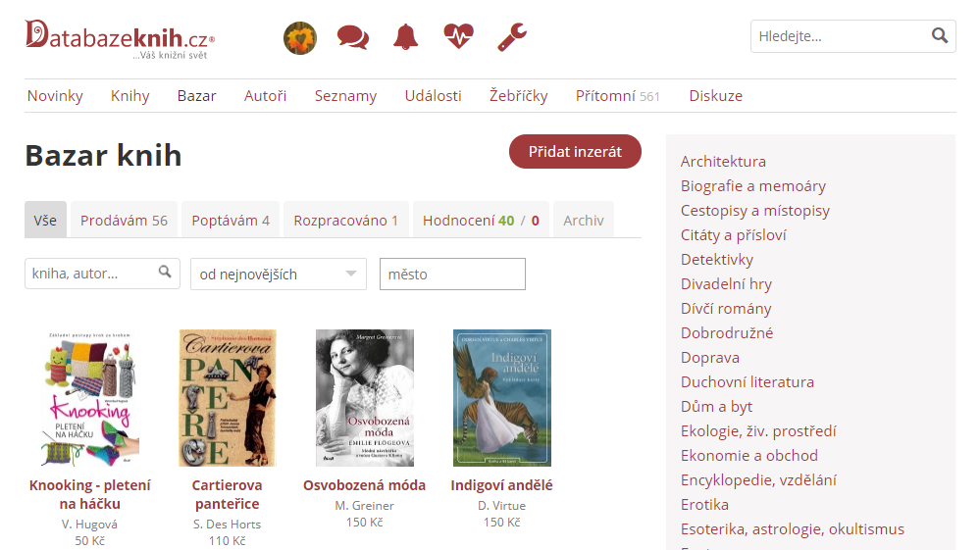
Task: Open the user profile avatar
Action: pos(300,38)
